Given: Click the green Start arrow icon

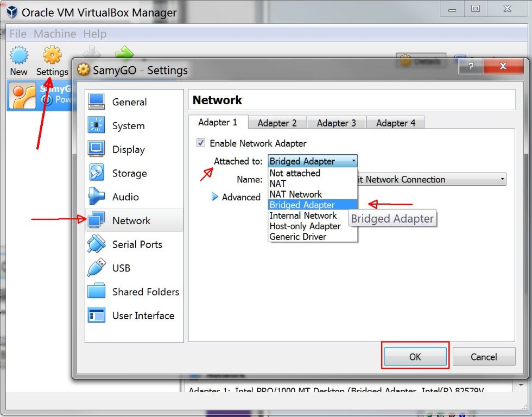Looking at the screenshot, I should pyautogui.click(x=124, y=53).
